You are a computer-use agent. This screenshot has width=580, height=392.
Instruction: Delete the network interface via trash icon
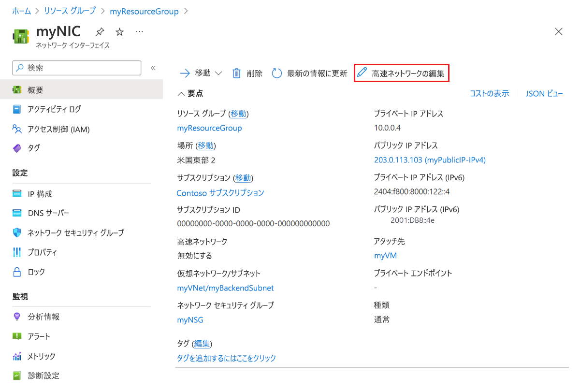236,73
